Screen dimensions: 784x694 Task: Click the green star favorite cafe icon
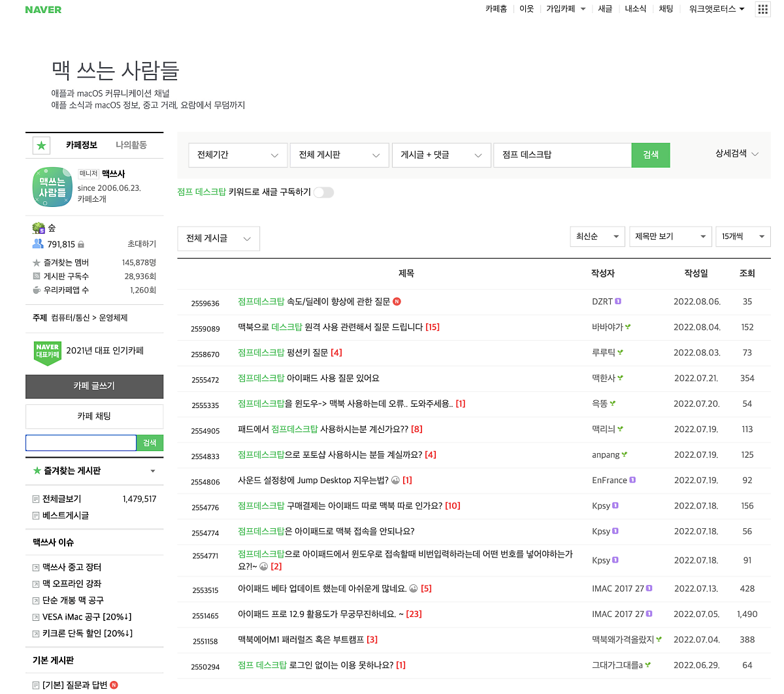41,146
